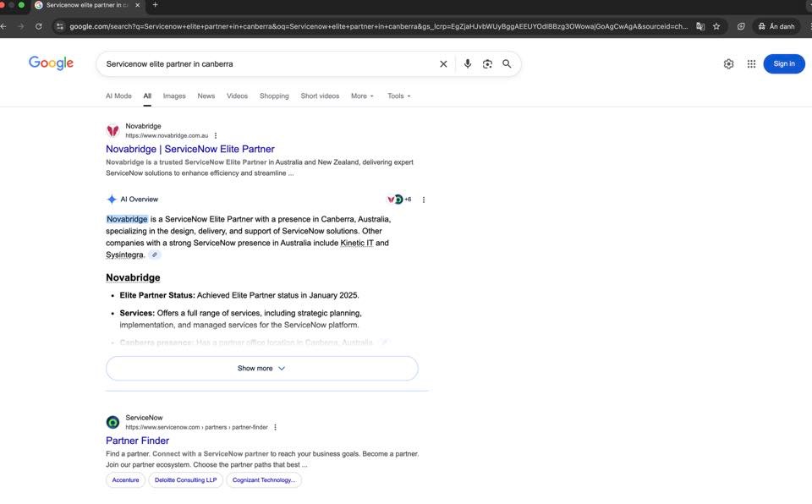
Task: Clear the search box with X icon
Action: coord(443,63)
